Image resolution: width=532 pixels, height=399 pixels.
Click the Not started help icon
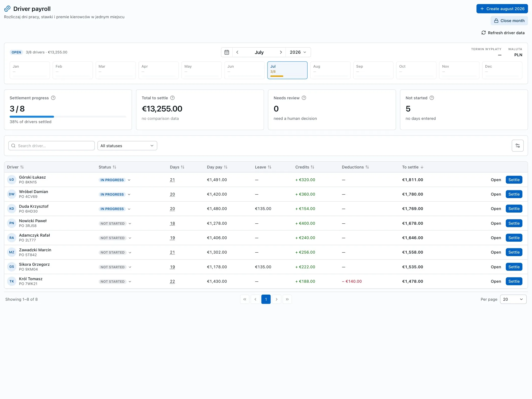(432, 98)
